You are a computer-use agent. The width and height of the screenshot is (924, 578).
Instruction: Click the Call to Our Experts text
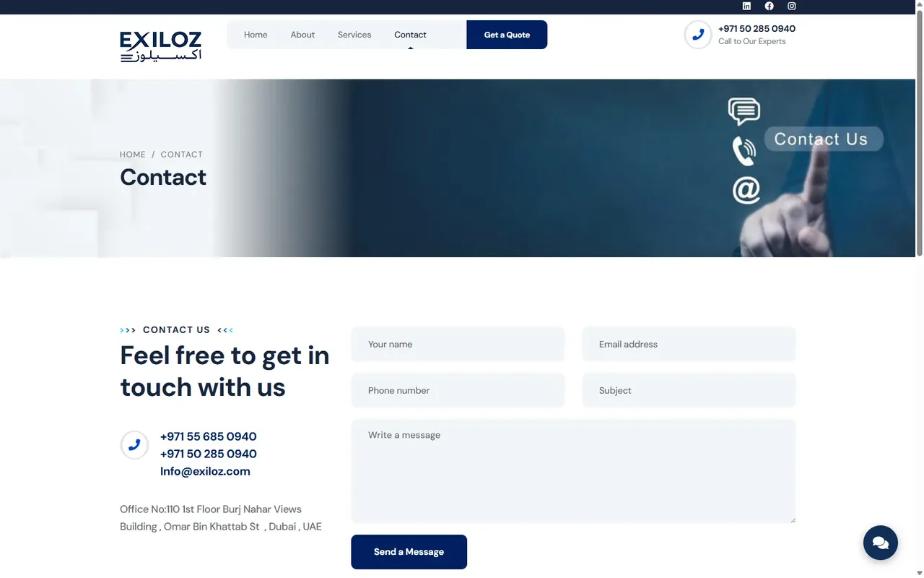(x=751, y=41)
